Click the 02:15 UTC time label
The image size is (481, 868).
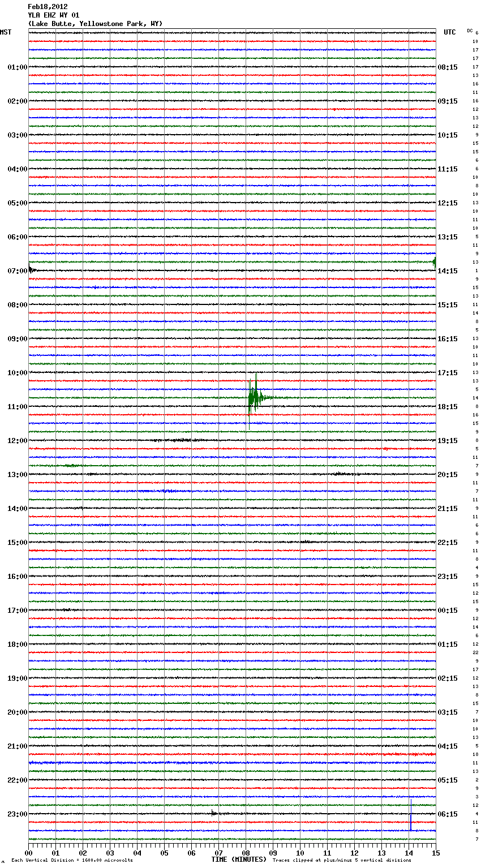tap(448, 678)
